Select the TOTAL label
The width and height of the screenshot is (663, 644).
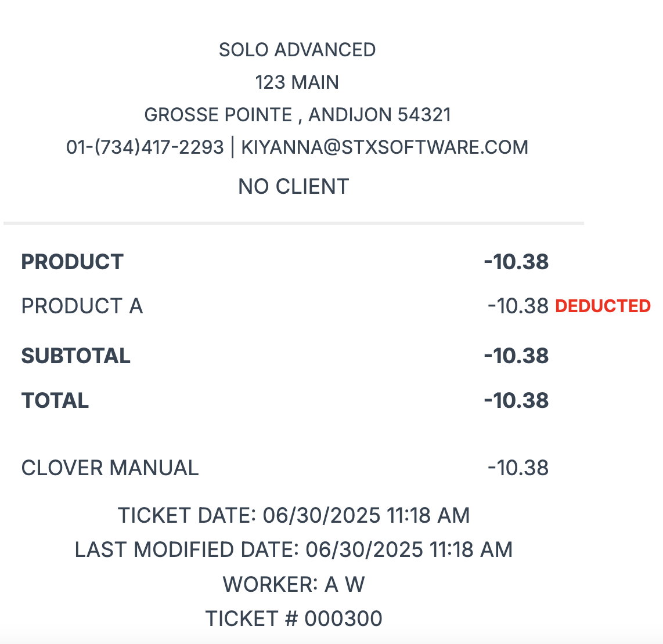[x=55, y=400]
